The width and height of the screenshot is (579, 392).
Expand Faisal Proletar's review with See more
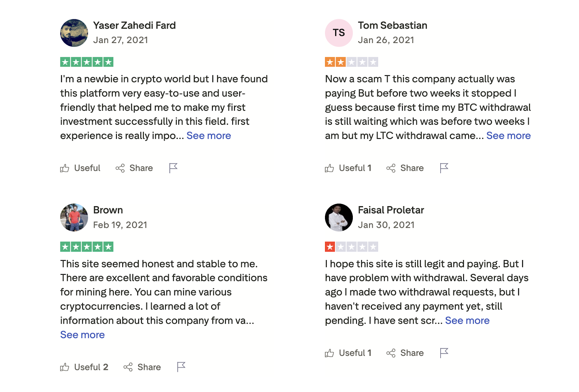coord(467,321)
